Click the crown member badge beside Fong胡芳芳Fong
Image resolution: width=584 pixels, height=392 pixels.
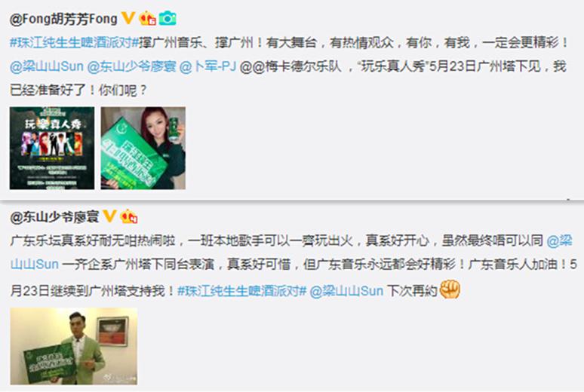(147, 18)
